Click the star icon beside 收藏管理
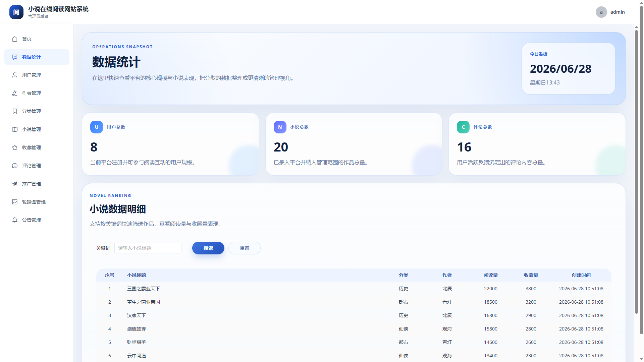 point(15,147)
